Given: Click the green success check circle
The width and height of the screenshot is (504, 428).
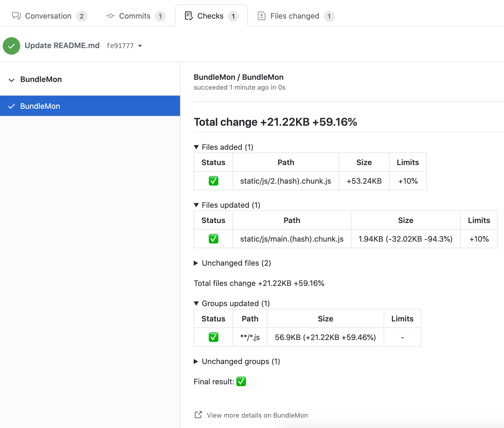Looking at the screenshot, I should [x=11, y=46].
